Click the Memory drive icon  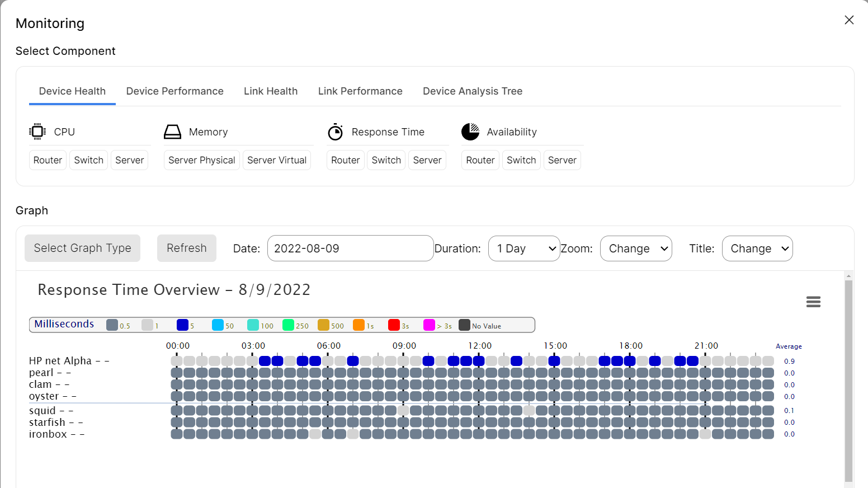point(172,132)
